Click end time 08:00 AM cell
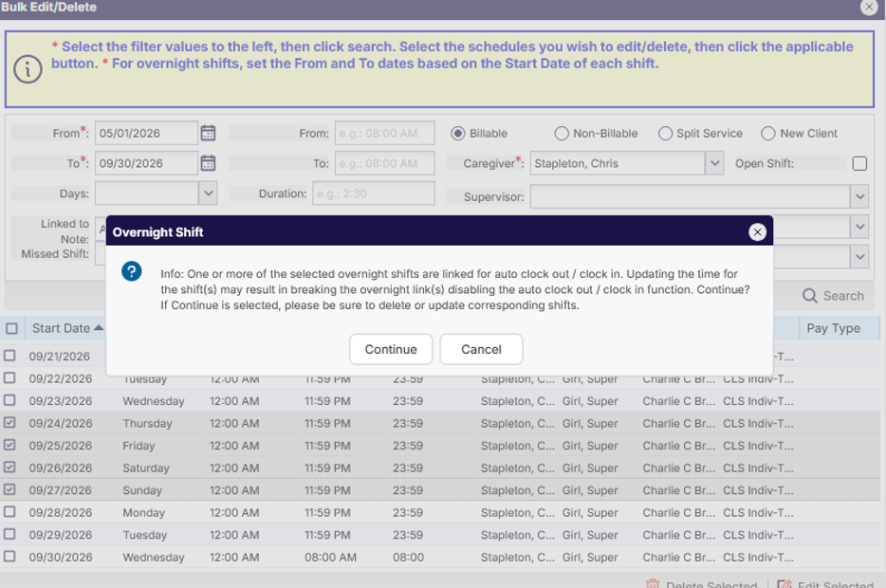The width and height of the screenshot is (886, 588). click(330, 557)
